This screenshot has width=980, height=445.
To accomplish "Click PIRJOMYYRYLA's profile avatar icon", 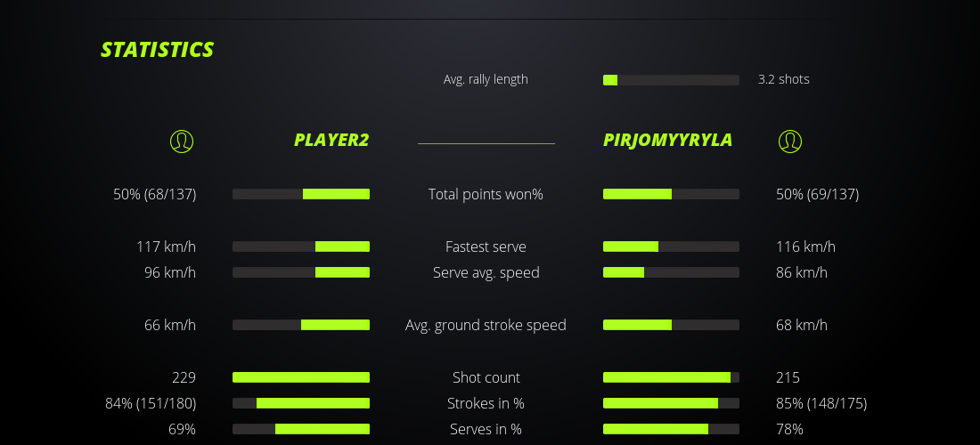I will (x=789, y=141).
